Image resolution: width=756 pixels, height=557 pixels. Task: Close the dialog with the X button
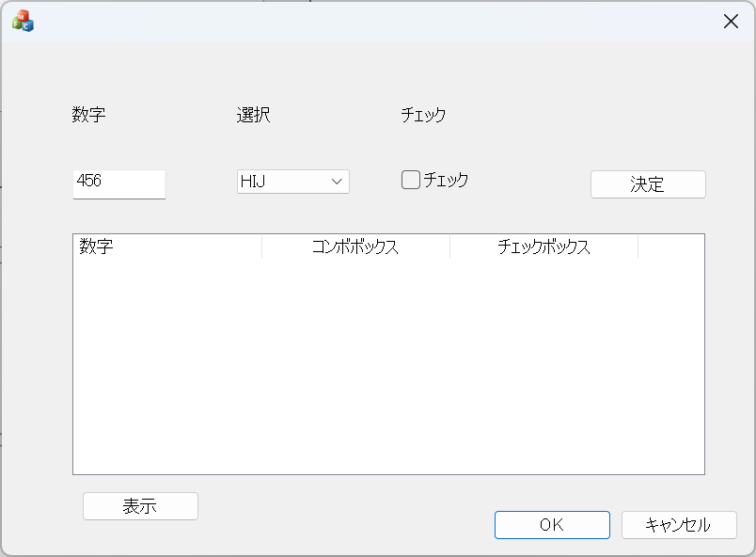(x=731, y=22)
